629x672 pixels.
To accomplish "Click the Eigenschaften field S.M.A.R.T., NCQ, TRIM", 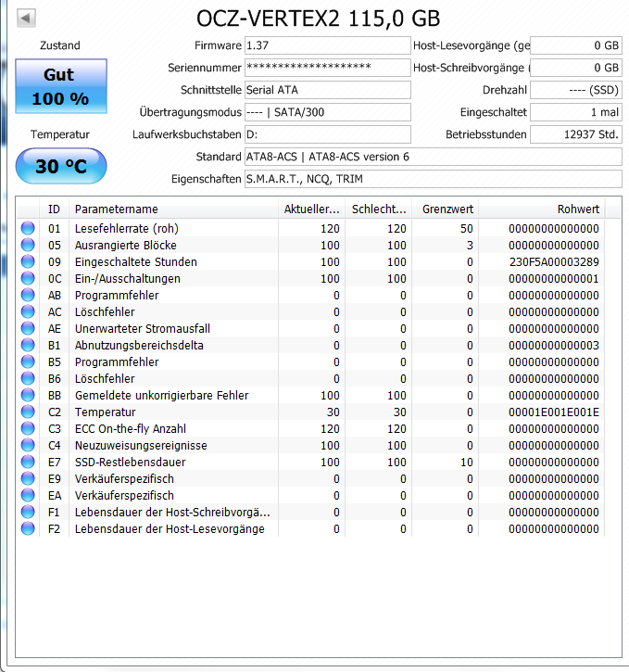I will pos(434,179).
